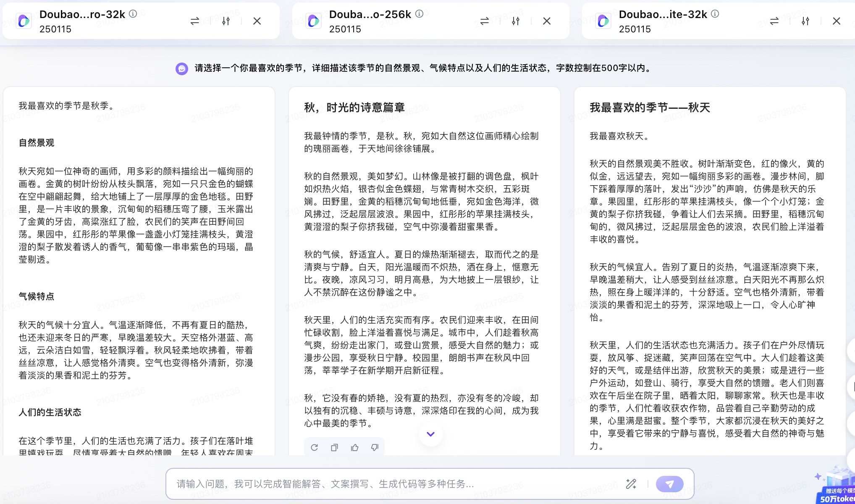855x504 pixels.
Task: Jump to bottom with the down chevron
Action: point(430,434)
